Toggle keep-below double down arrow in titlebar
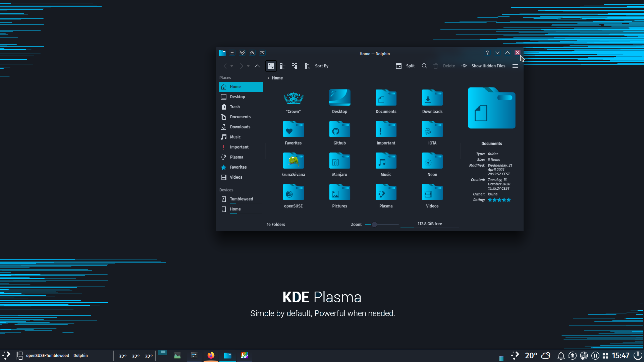 click(x=242, y=53)
